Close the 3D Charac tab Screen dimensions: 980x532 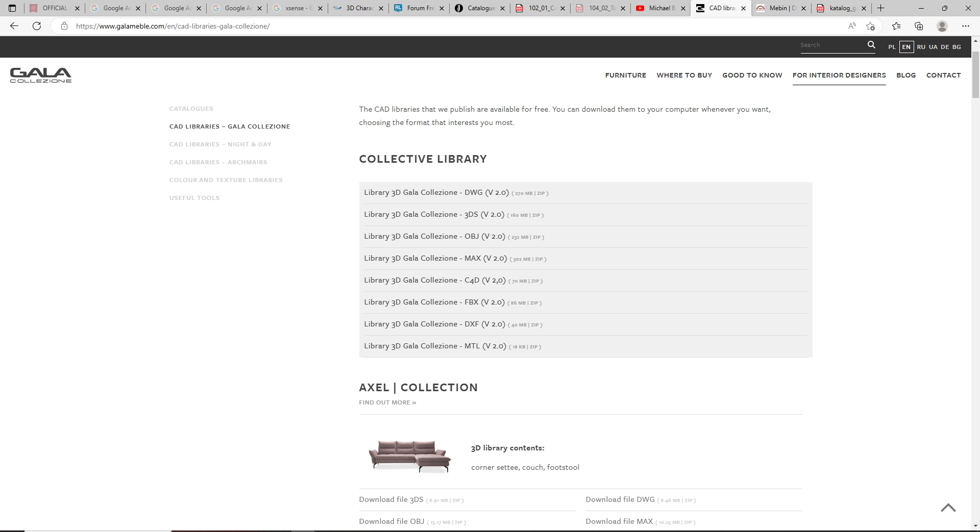[381, 8]
